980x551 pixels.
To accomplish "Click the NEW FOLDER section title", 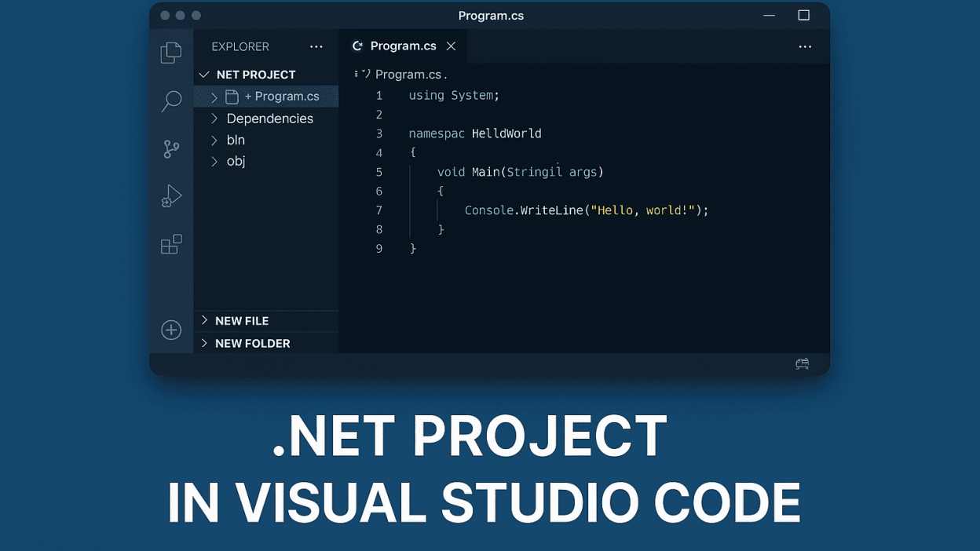I will (x=253, y=344).
